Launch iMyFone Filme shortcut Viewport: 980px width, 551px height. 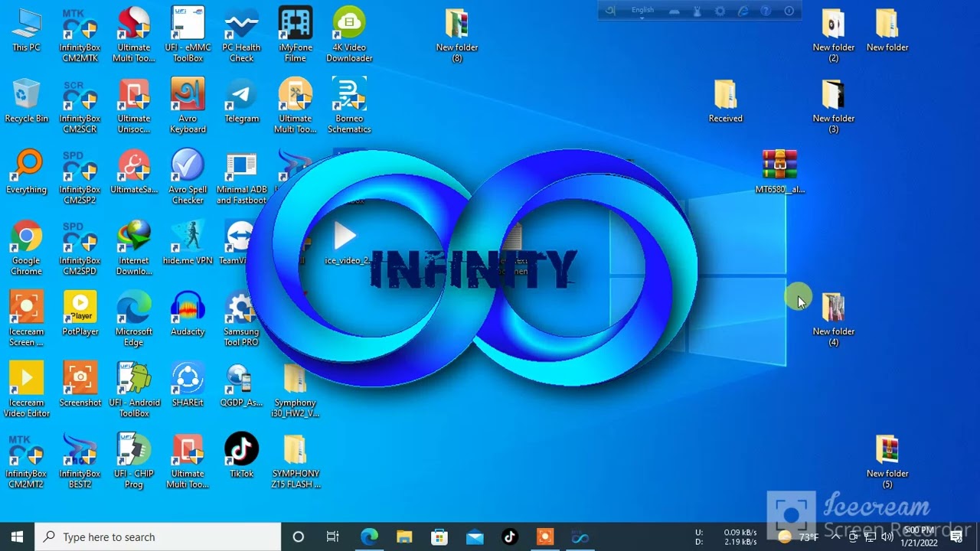(296, 35)
